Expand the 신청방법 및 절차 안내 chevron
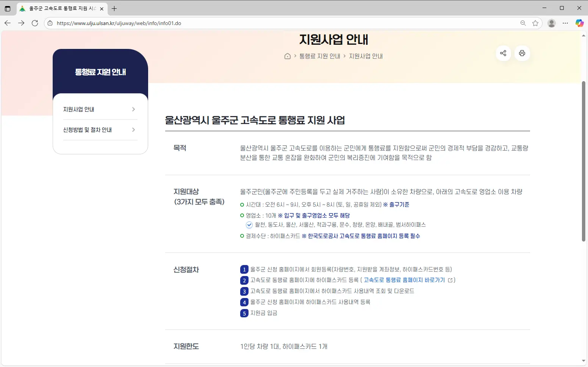This screenshot has width=588, height=367. [133, 129]
